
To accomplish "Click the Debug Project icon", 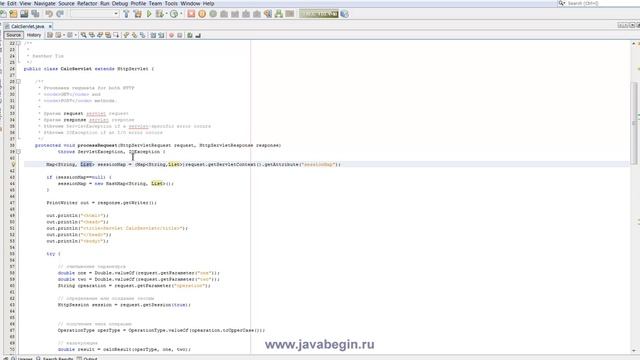I will point(160,13).
